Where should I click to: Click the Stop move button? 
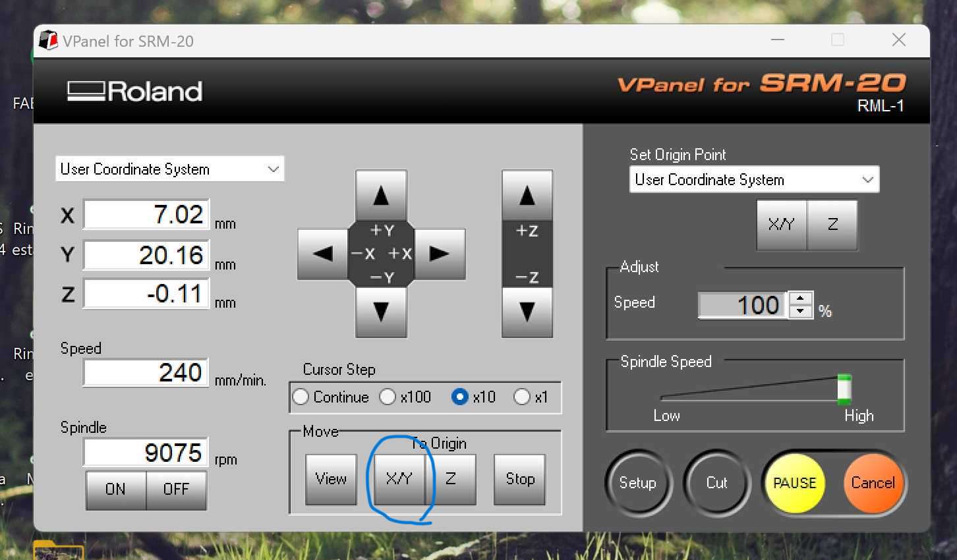coord(520,479)
